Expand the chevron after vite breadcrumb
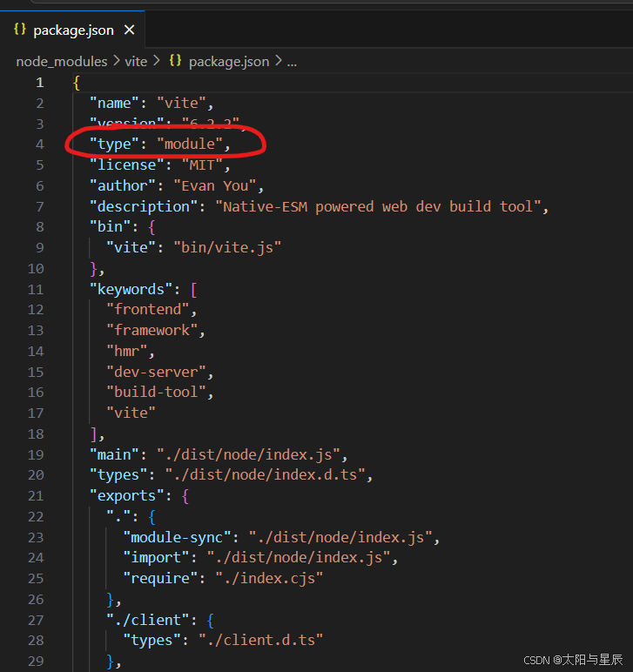This screenshot has width=633, height=672. (157, 61)
